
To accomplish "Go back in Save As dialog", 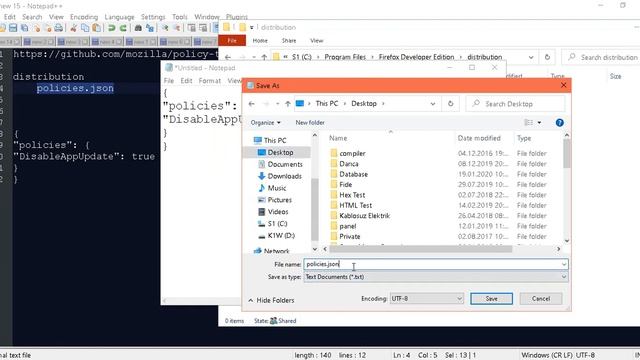I will coord(251,104).
